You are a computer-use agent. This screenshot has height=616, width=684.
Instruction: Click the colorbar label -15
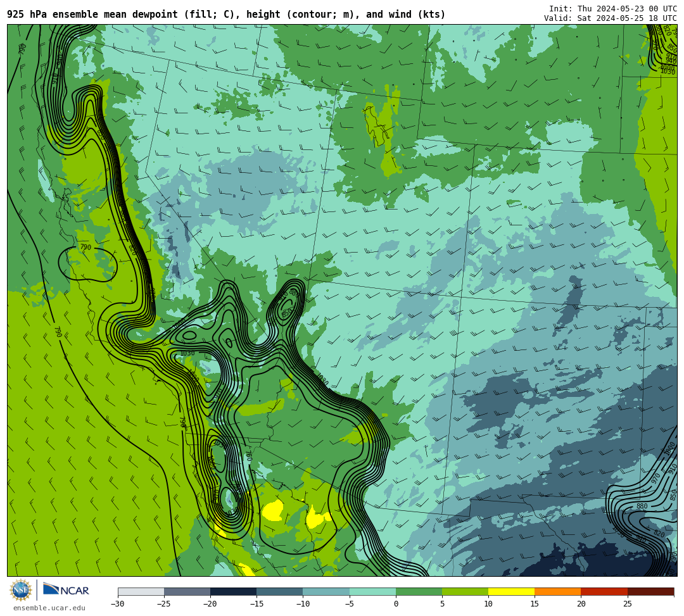(x=256, y=604)
